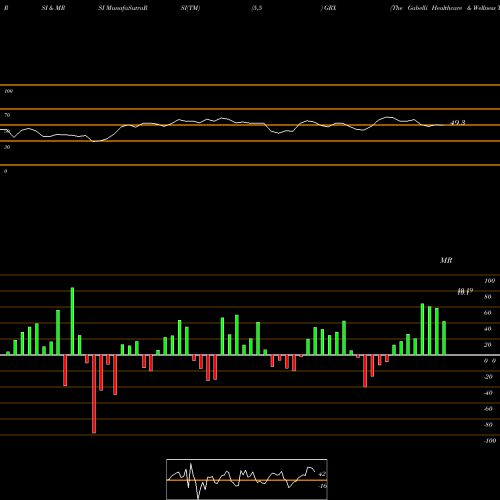Click the 'SI(TM)' header label
The image size is (500, 500).
[x=190, y=8]
